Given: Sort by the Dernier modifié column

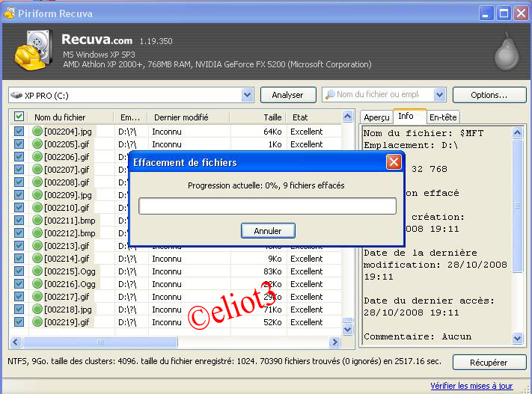Looking at the screenshot, I should pyautogui.click(x=189, y=117).
